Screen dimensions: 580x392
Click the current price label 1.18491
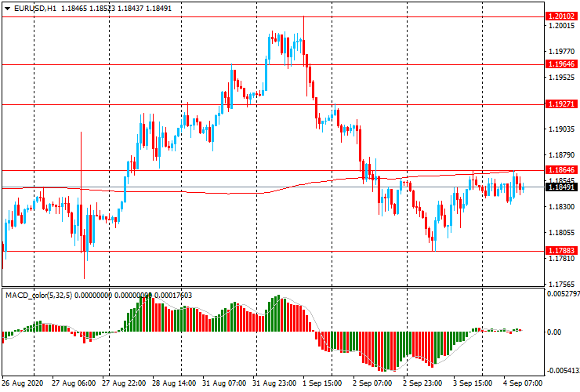[561, 187]
